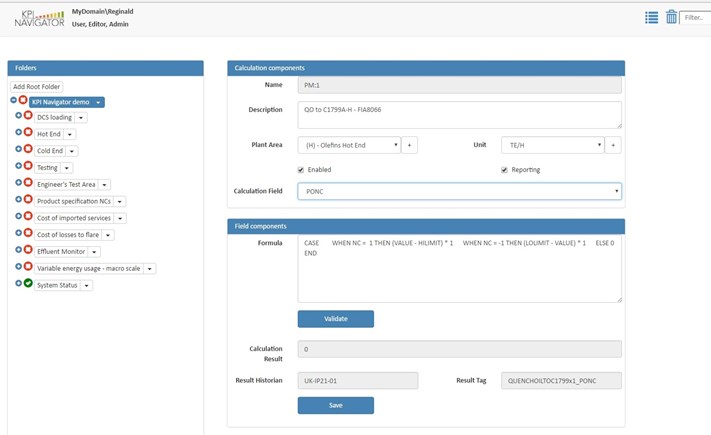
Task: Open dropdown arrow next to Cold End
Action: (x=72, y=151)
